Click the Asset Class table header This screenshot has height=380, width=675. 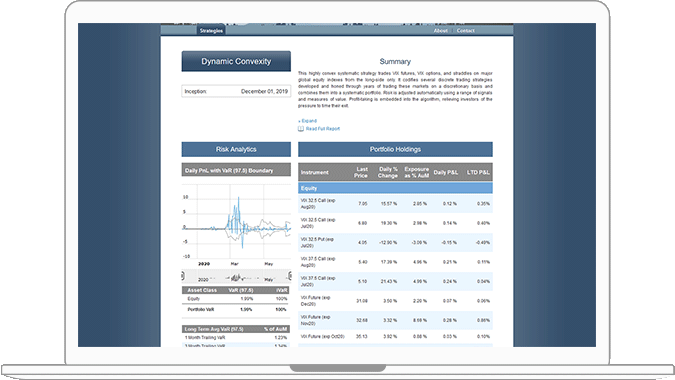tap(202, 290)
